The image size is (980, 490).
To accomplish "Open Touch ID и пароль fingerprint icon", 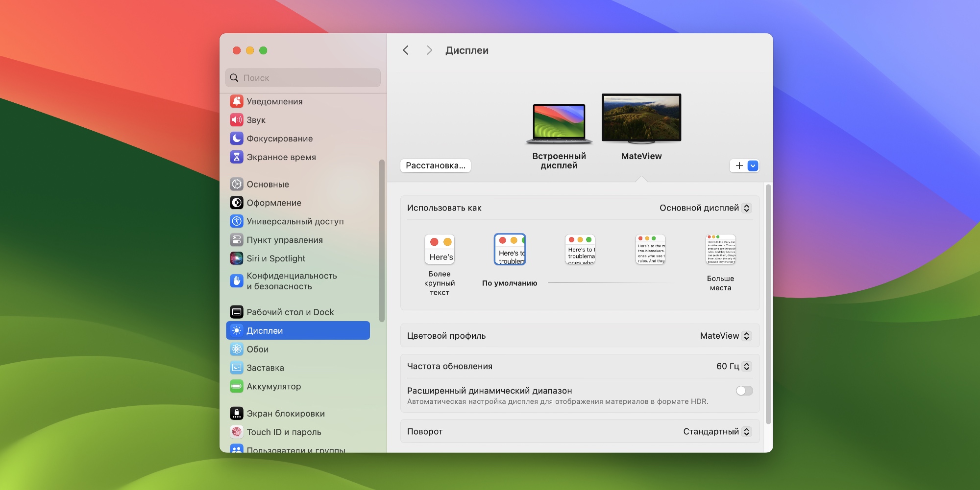I will pyautogui.click(x=237, y=432).
